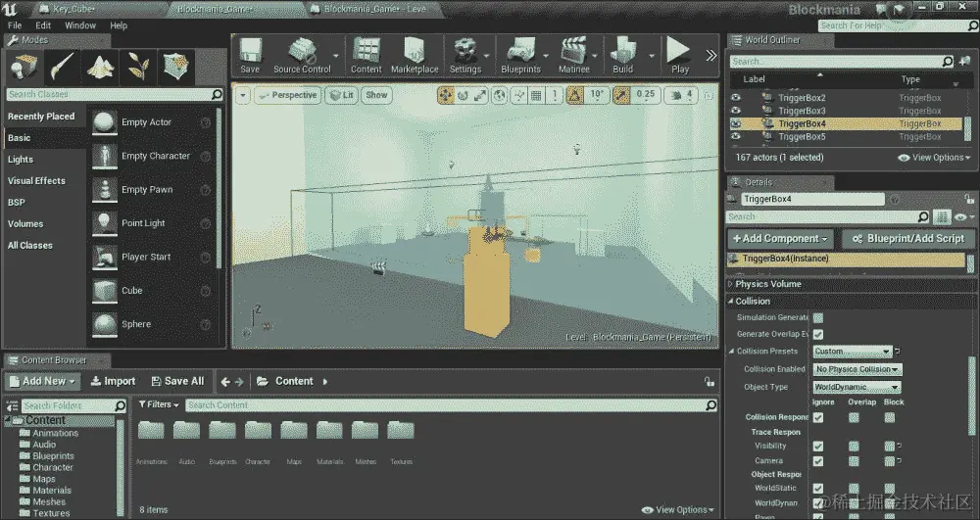
Task: Click Add New in Content Browser
Action: point(42,381)
